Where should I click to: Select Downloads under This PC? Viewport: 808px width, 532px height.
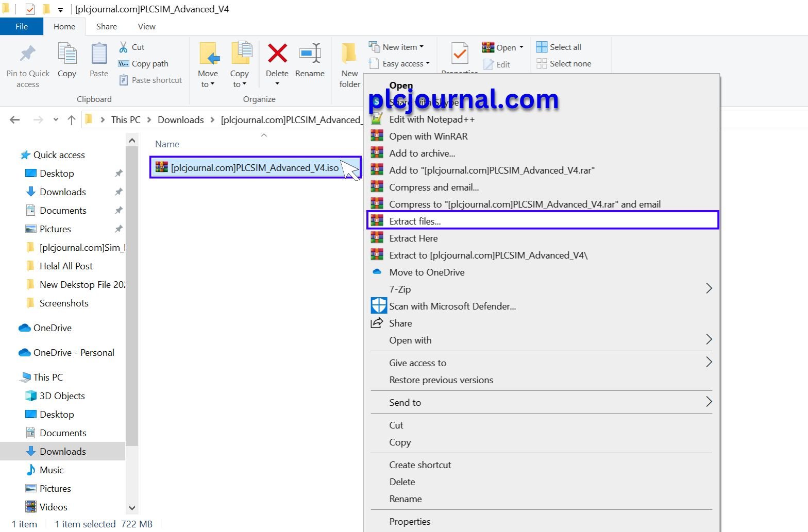click(x=63, y=451)
